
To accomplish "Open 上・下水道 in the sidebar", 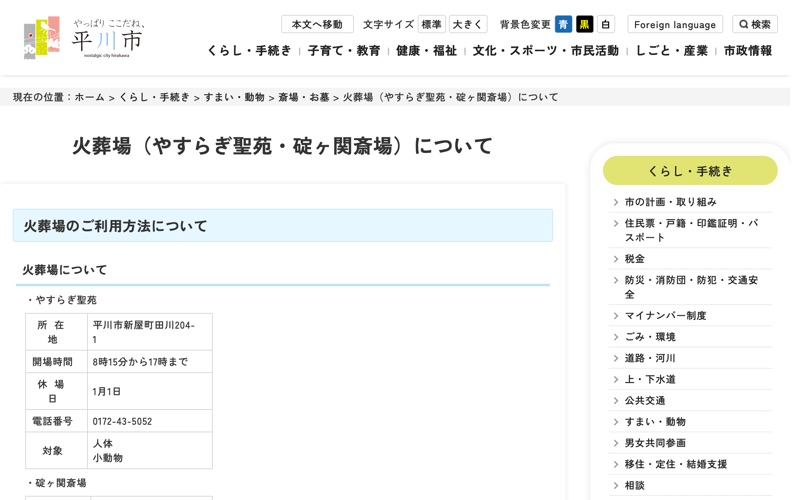I will coord(650,379).
